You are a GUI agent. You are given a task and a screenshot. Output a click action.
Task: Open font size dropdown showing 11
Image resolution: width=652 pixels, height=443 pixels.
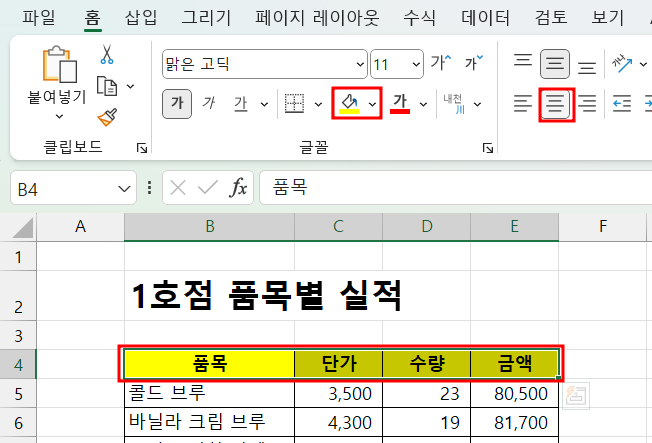tap(397, 64)
